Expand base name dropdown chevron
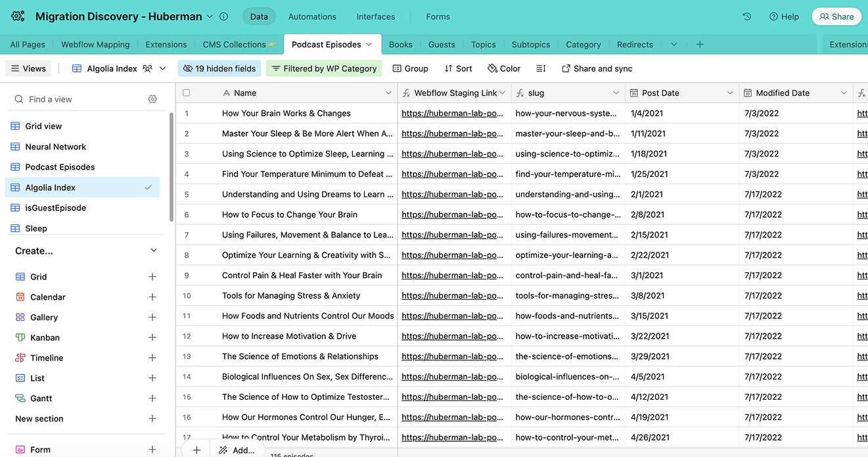868x457 pixels. [x=210, y=16]
